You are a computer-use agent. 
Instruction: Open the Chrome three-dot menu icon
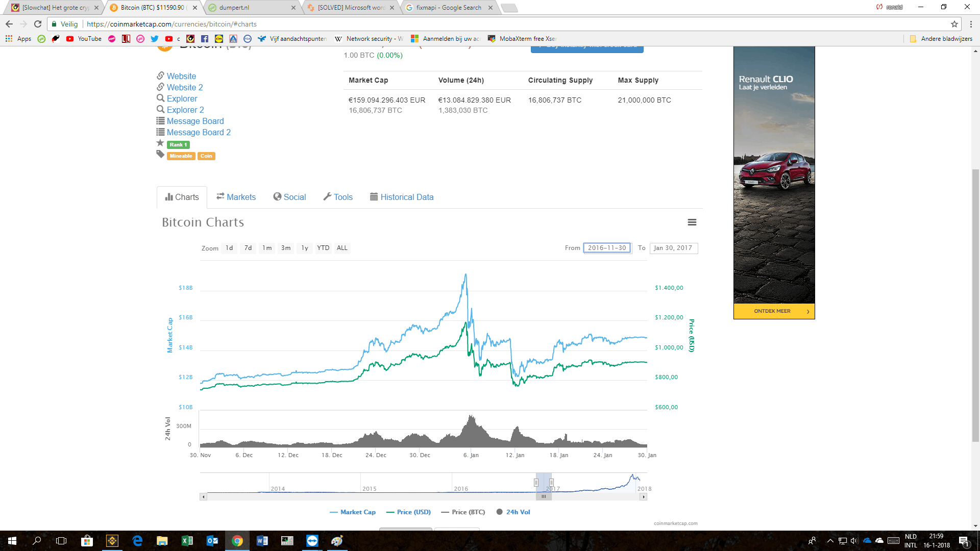click(x=971, y=24)
